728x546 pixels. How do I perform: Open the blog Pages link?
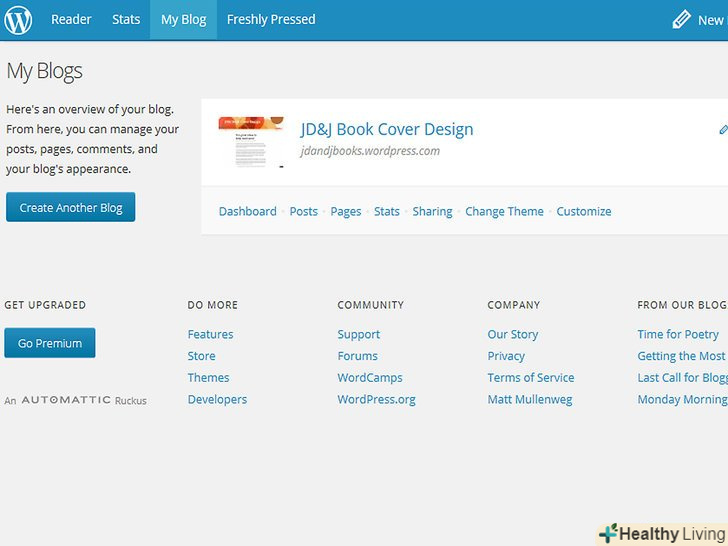click(346, 211)
